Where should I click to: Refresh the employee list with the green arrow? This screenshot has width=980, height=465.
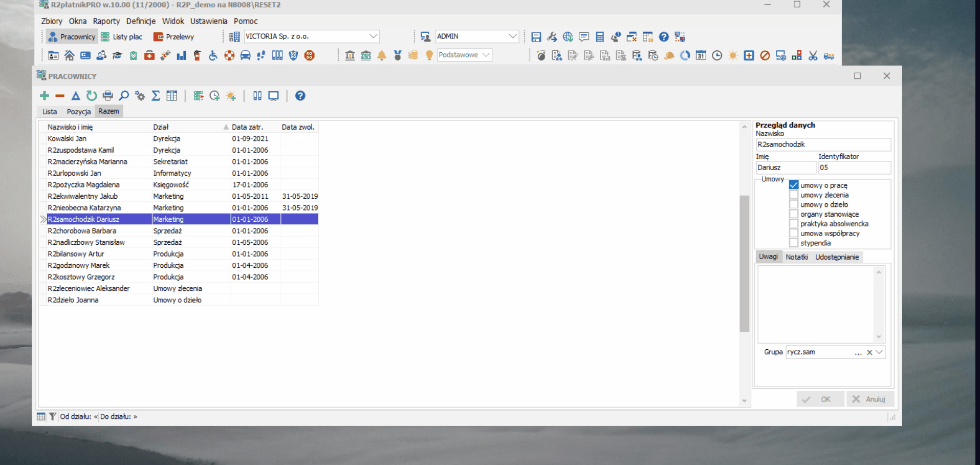click(x=92, y=96)
